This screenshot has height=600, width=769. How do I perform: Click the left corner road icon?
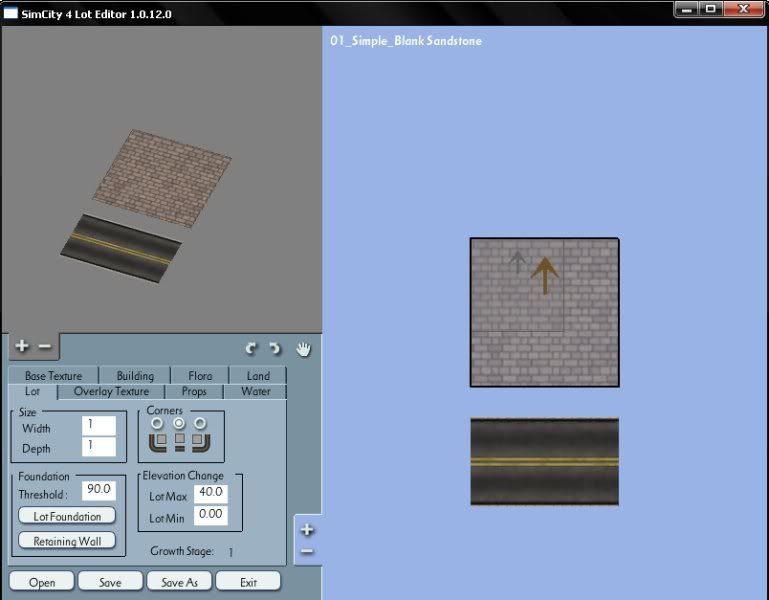(157, 443)
